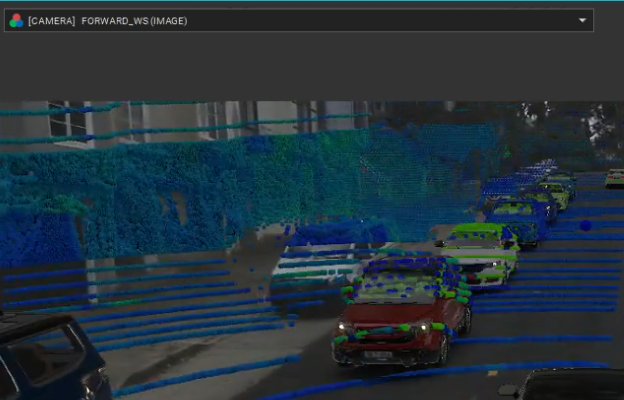Click the building window at upper left
The width and height of the screenshot is (624, 400).
(68, 123)
